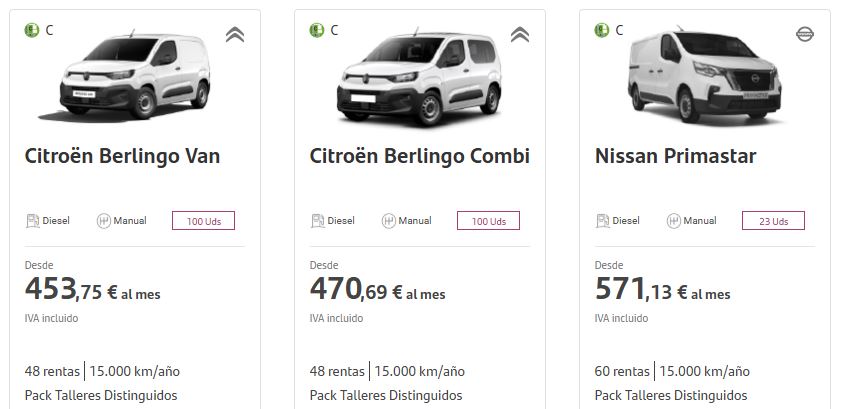Select the Berlingo Van vehicle image

coord(135,78)
